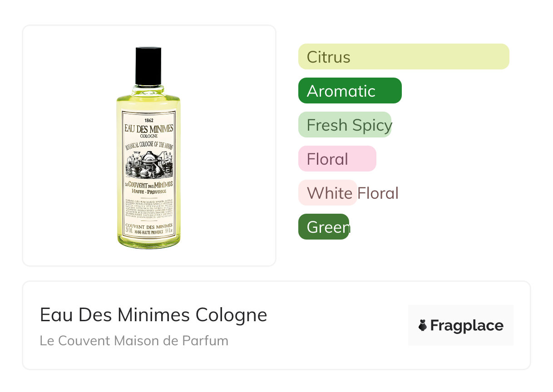Click the arched Botanical Cologne text on label
The width and height of the screenshot is (553, 392).
pos(148,145)
